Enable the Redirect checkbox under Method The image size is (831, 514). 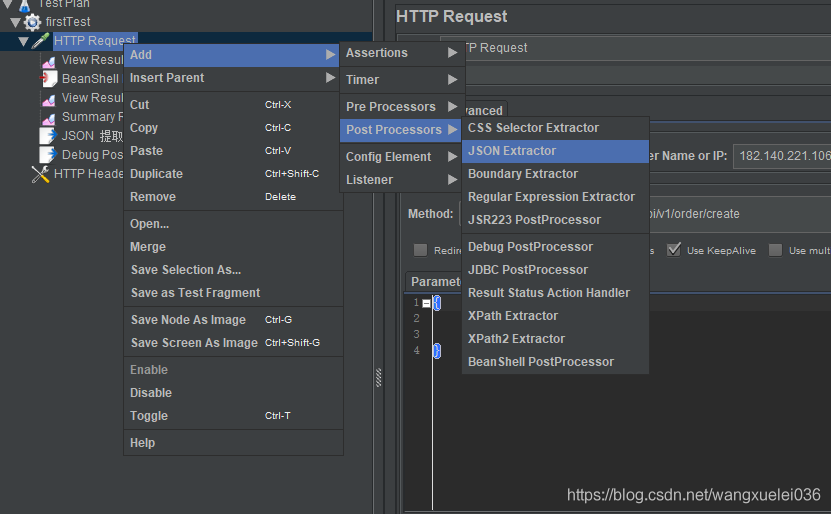pos(421,250)
